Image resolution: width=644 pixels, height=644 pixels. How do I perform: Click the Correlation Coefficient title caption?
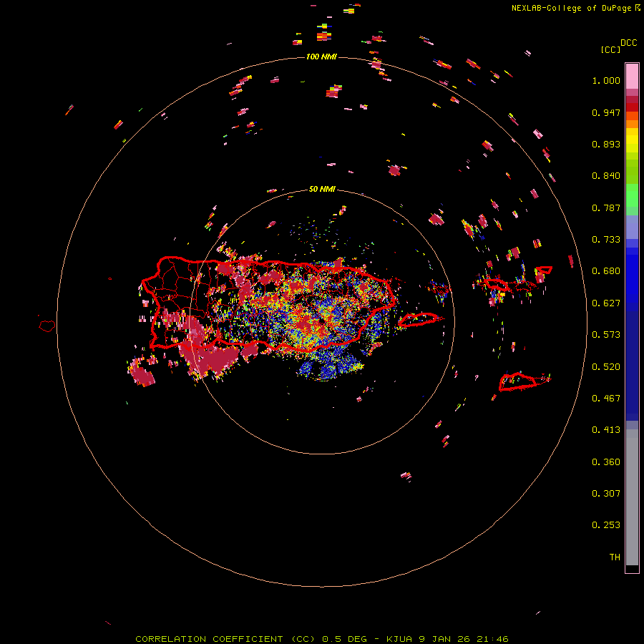(x=322, y=639)
